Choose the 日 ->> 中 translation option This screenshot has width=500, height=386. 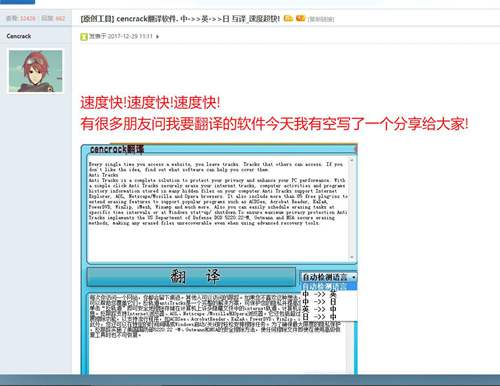tap(319, 317)
